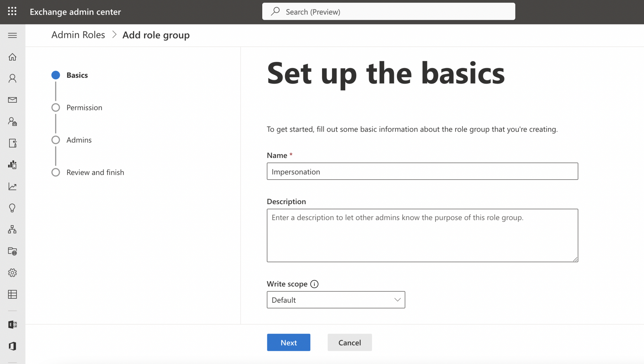Screen dimensions: 644x364
Task: Click the Home navigation icon
Action: [12, 57]
